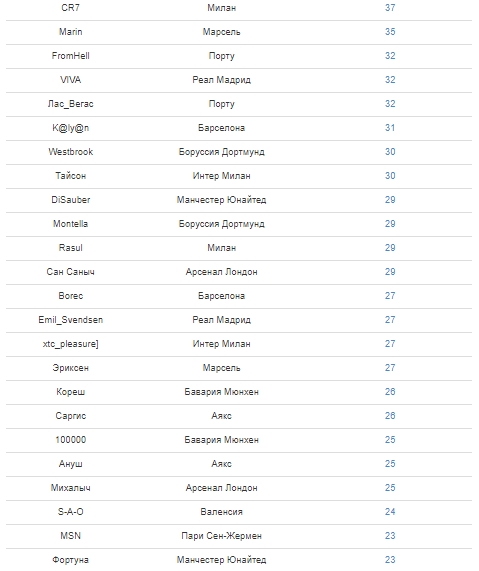Screen dimensions: 479x571
Task: Open the 25 points link for 100000
Action: point(390,440)
